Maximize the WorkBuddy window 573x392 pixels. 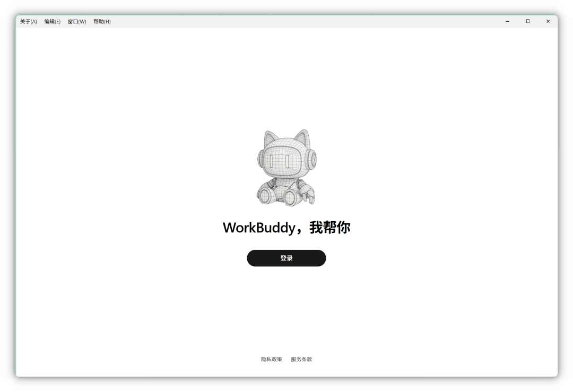(528, 21)
